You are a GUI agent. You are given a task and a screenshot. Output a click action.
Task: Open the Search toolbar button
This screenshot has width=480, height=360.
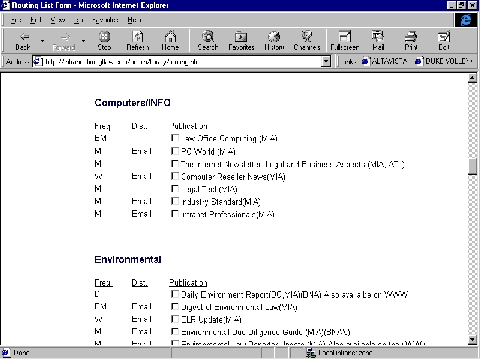tap(208, 41)
